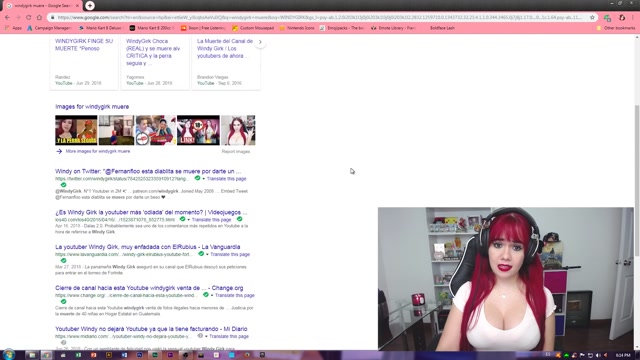Viewport: 640px width, 360px height.
Task: Advance the video carousel with the next arrow
Action: pos(260,42)
